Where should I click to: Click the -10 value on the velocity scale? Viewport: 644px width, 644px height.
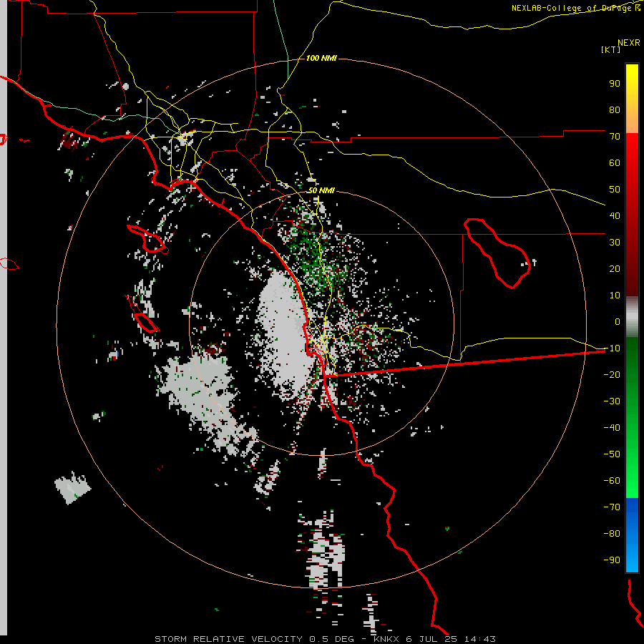(612, 348)
